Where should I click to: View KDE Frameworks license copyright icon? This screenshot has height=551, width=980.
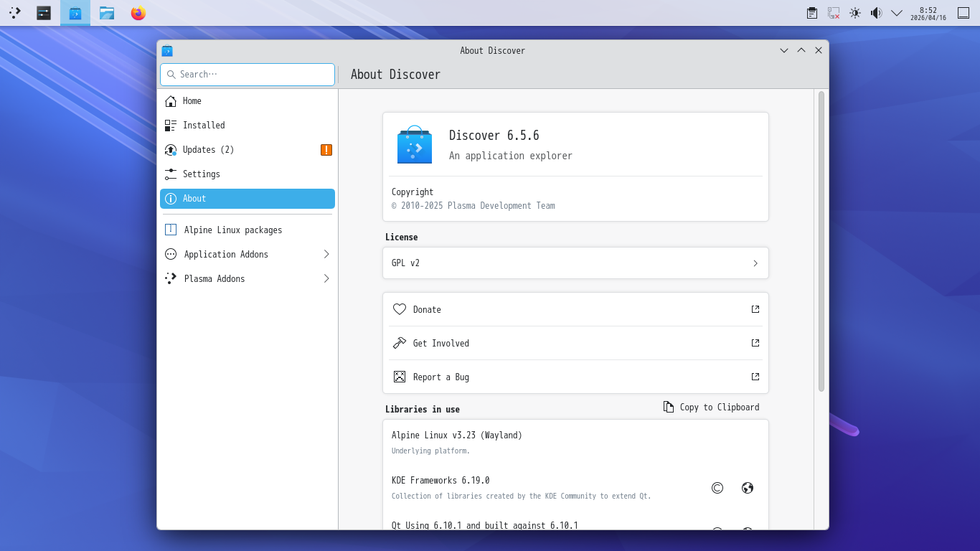click(717, 488)
